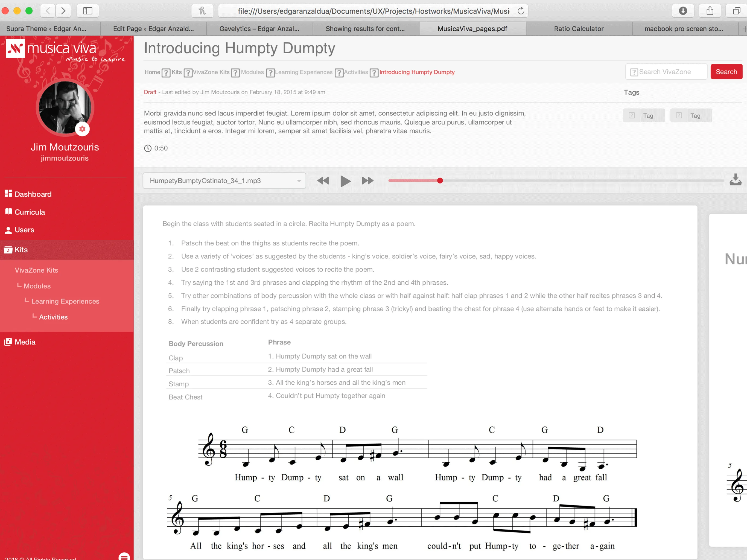Click the rewind audio button

[x=323, y=181]
